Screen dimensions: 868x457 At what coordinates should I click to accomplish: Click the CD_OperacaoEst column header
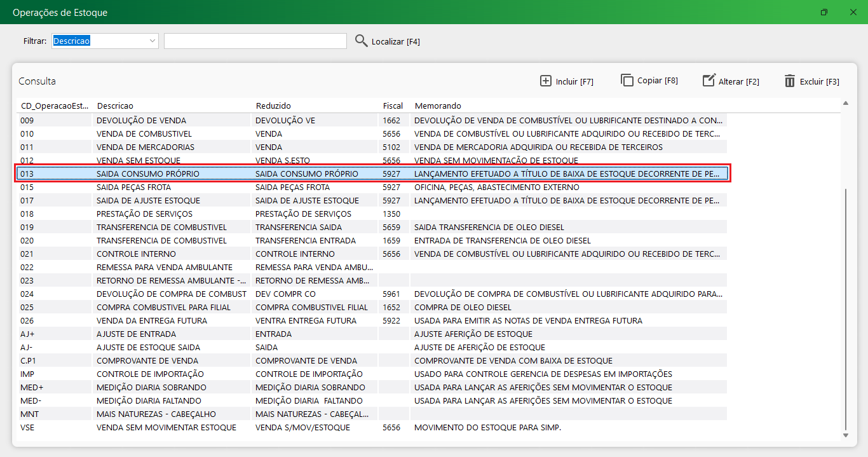[x=55, y=106]
